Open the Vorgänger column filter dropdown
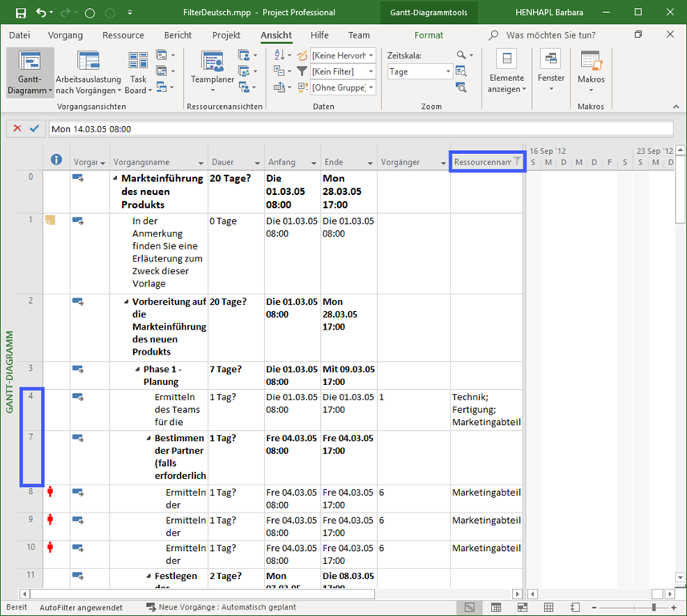The height and width of the screenshot is (616, 687). pos(443,163)
